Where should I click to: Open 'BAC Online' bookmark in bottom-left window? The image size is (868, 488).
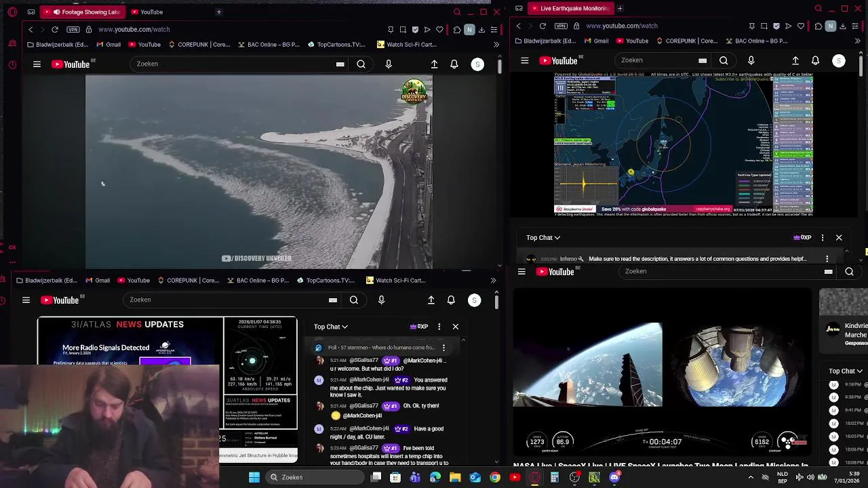coord(258,280)
